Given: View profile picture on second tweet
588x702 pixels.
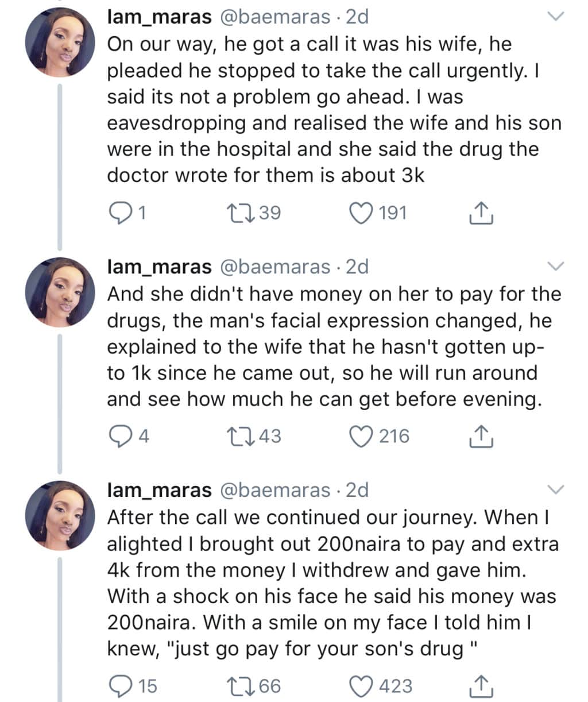Looking at the screenshot, I should pyautogui.click(x=60, y=292).
